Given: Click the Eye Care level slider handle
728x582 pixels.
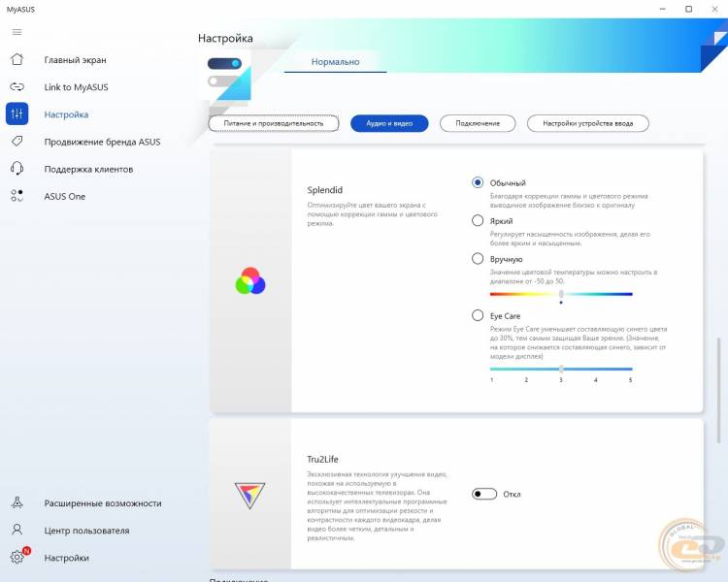Looking at the screenshot, I should coord(561,369).
